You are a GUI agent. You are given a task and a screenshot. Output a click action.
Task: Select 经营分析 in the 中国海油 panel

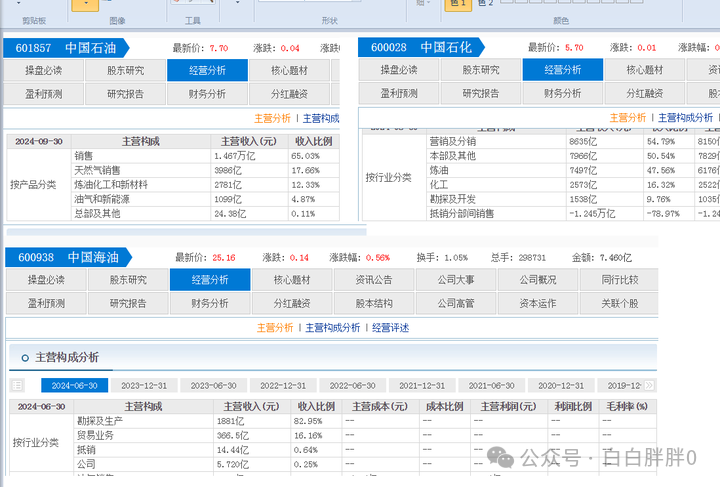[210, 280]
